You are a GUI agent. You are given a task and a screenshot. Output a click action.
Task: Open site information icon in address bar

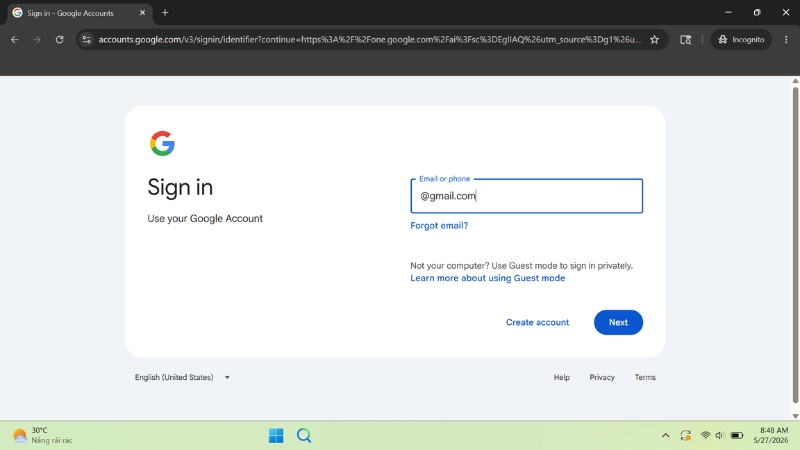87,39
